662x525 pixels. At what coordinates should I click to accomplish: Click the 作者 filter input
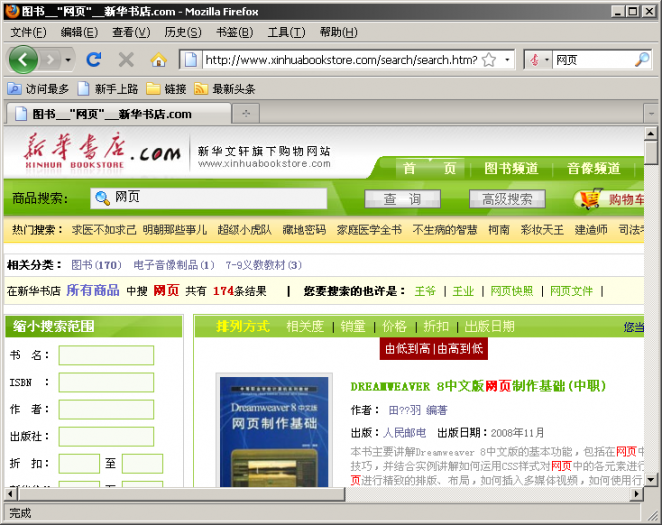tap(106, 409)
